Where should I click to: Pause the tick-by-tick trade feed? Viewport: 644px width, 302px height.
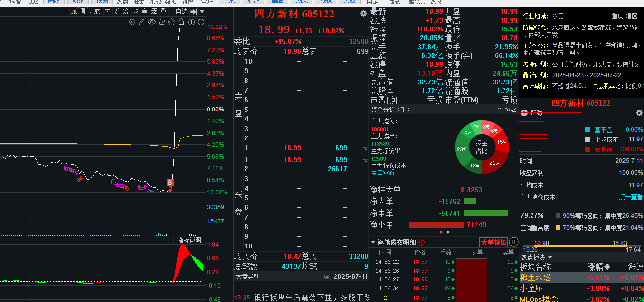pyautogui.click(x=514, y=242)
